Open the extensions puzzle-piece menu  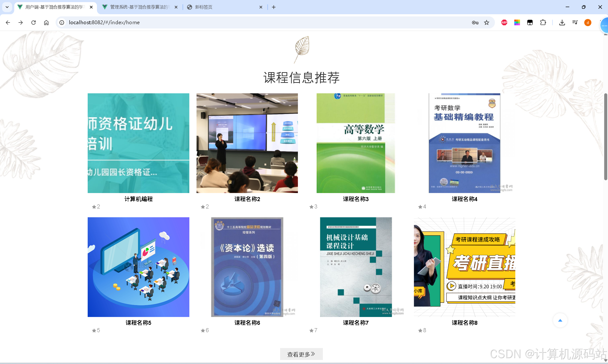coord(543,22)
